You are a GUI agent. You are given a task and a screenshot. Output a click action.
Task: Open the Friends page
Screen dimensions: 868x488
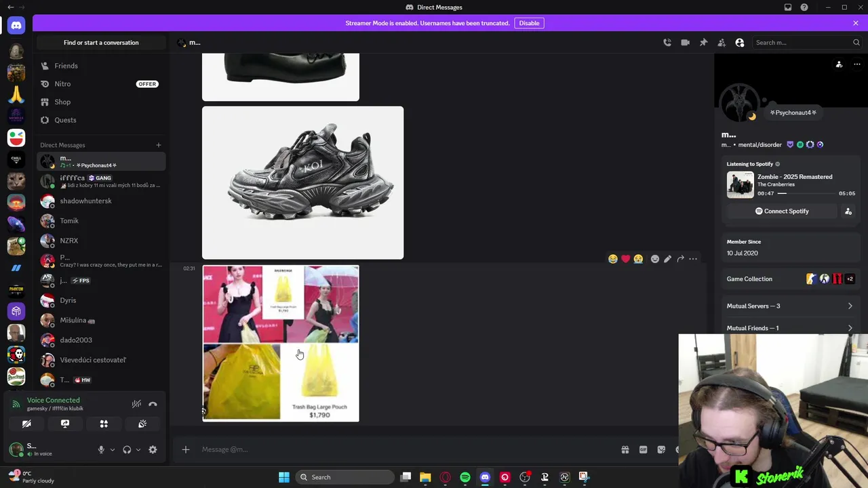pos(101,66)
